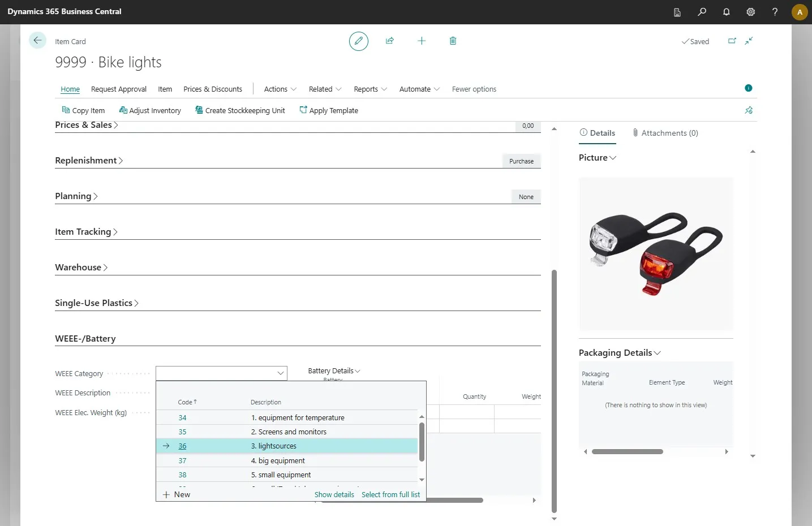Click Show details link

[334, 494]
